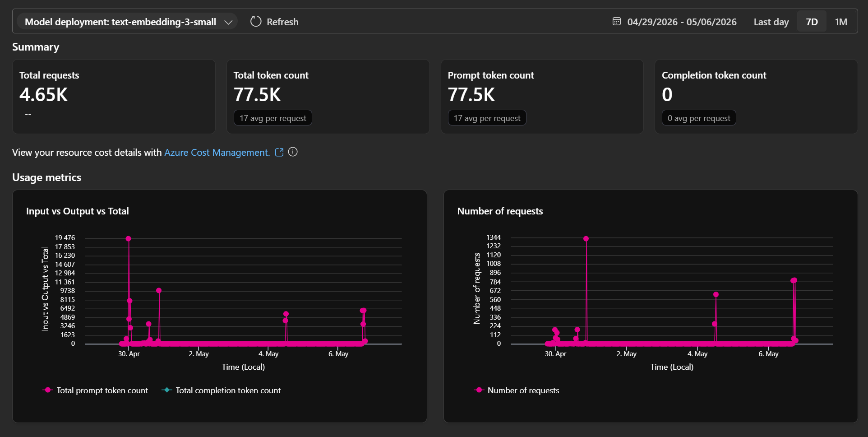Screen dimensions: 868x437
Task: Click the Refresh label
Action: 282,22
